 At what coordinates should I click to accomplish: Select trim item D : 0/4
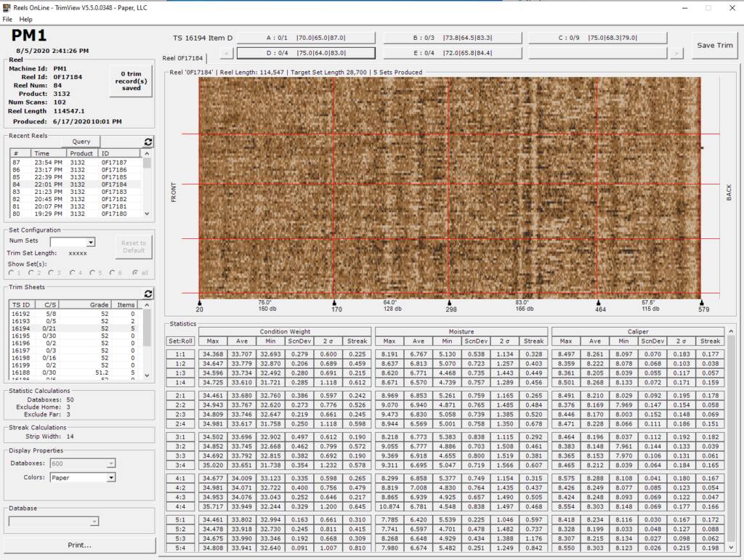(x=306, y=53)
